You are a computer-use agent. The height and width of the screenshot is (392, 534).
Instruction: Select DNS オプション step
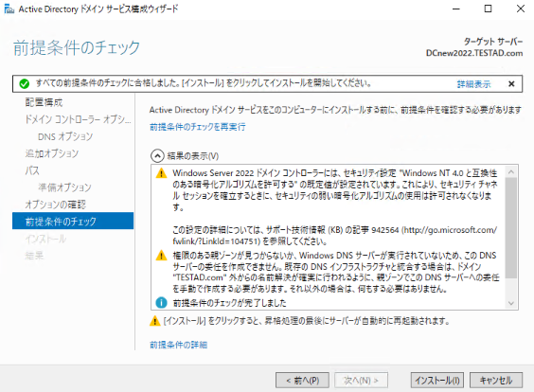pyautogui.click(x=65, y=136)
